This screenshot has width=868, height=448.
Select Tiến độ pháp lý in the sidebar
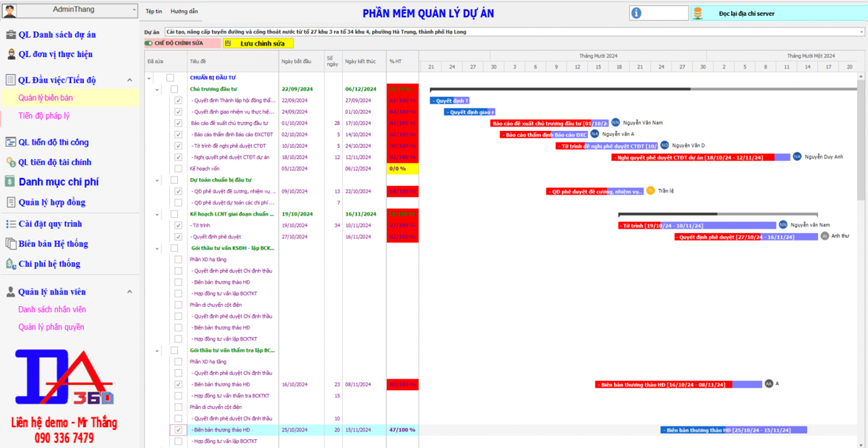click(x=43, y=116)
